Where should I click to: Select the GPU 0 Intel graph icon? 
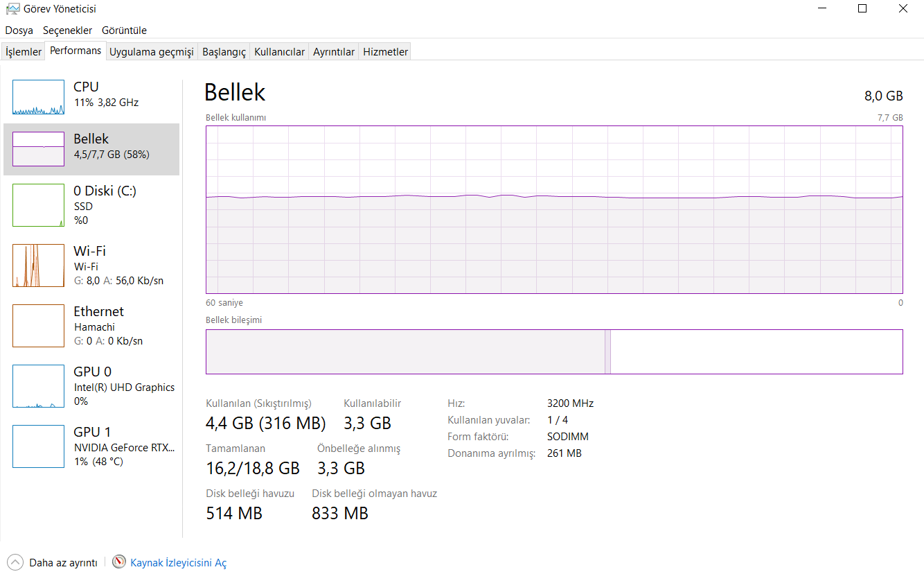tap(38, 386)
